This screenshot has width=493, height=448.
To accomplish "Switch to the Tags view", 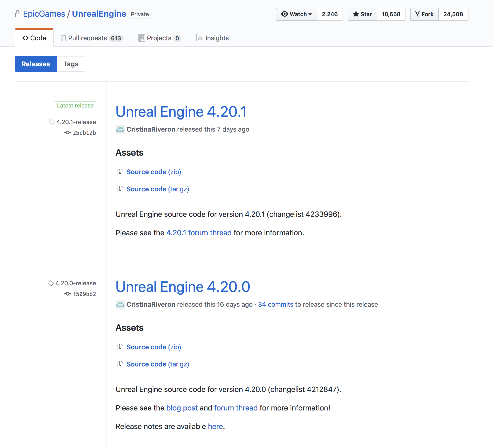I will point(71,64).
